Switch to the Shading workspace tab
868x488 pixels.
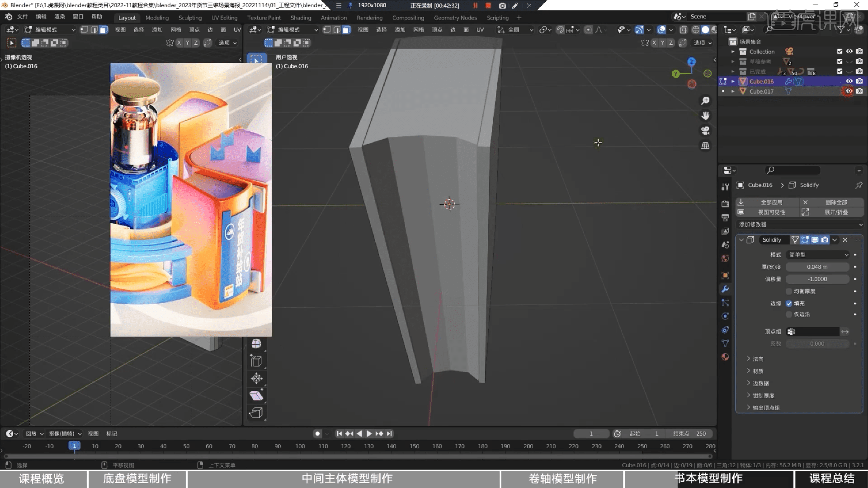coord(301,18)
